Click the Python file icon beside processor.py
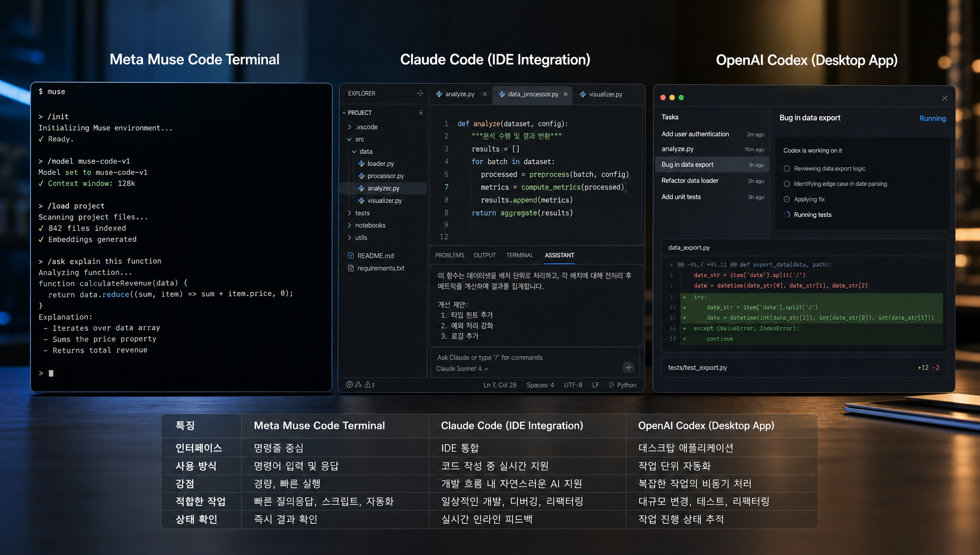The image size is (980, 555). pyautogui.click(x=361, y=176)
